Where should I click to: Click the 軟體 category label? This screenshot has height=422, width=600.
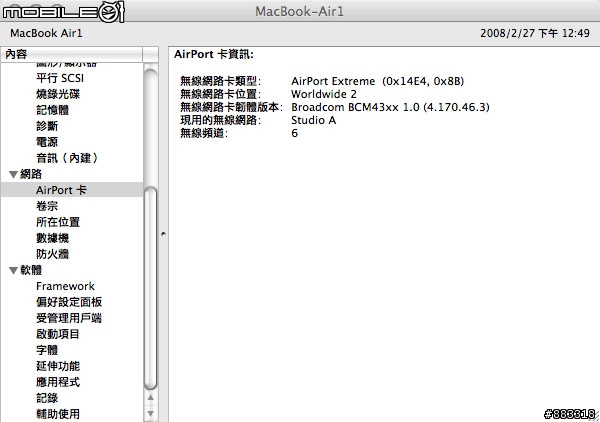click(x=31, y=270)
